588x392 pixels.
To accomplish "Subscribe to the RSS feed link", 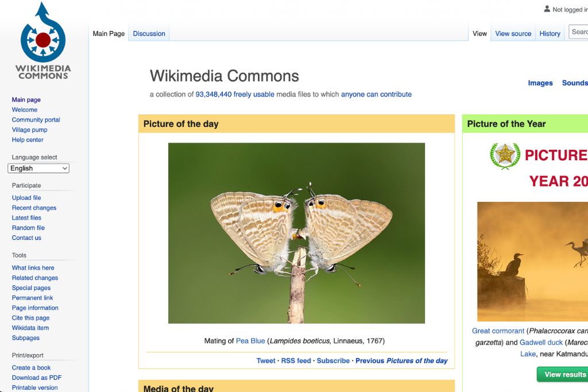I will pyautogui.click(x=296, y=361).
